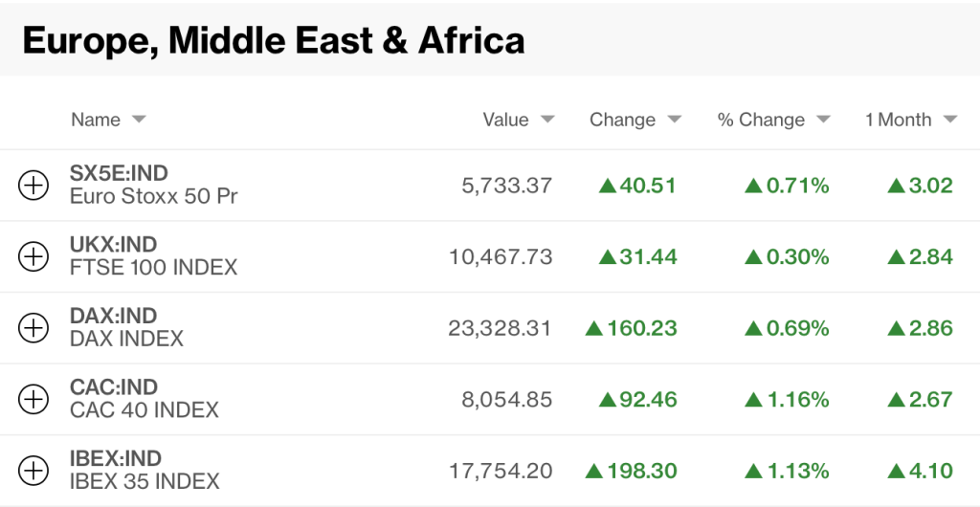Sort by Value column arrow

point(547,120)
